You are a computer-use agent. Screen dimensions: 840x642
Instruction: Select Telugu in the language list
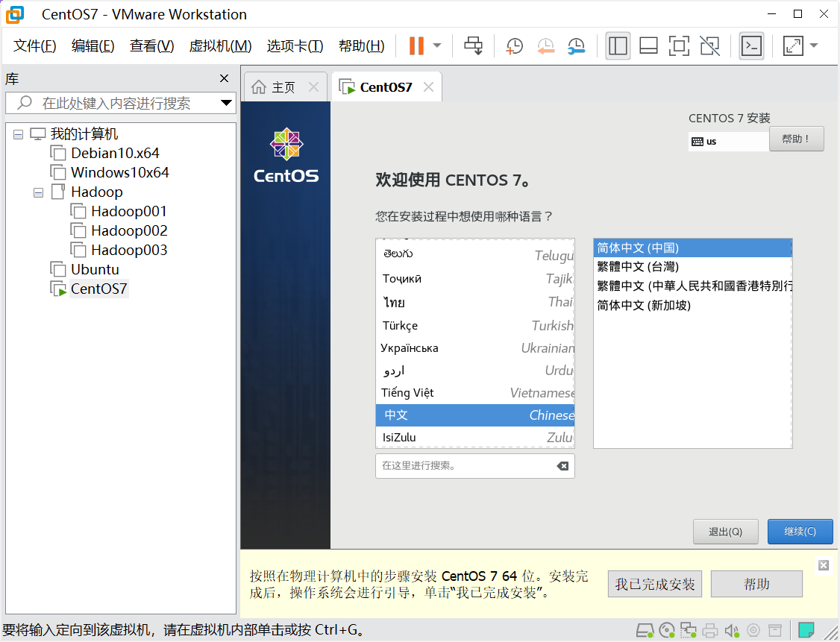[x=475, y=255]
